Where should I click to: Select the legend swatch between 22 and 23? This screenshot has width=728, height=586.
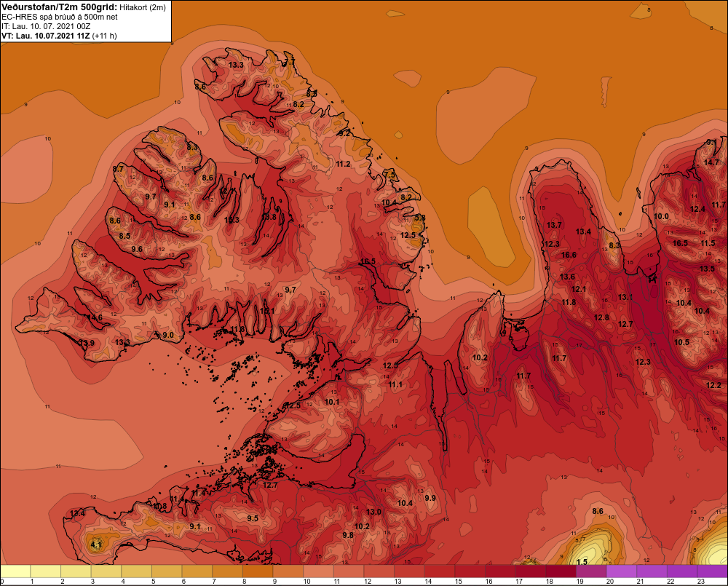683,571
